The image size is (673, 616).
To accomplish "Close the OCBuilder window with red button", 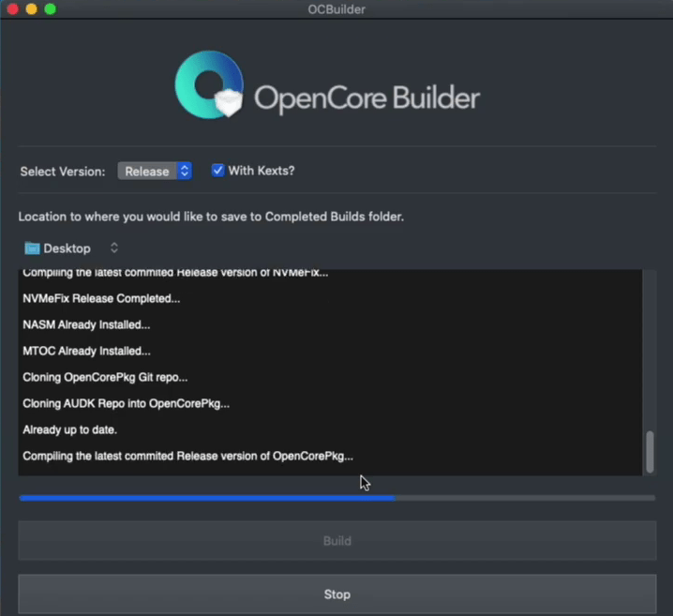I will [13, 9].
